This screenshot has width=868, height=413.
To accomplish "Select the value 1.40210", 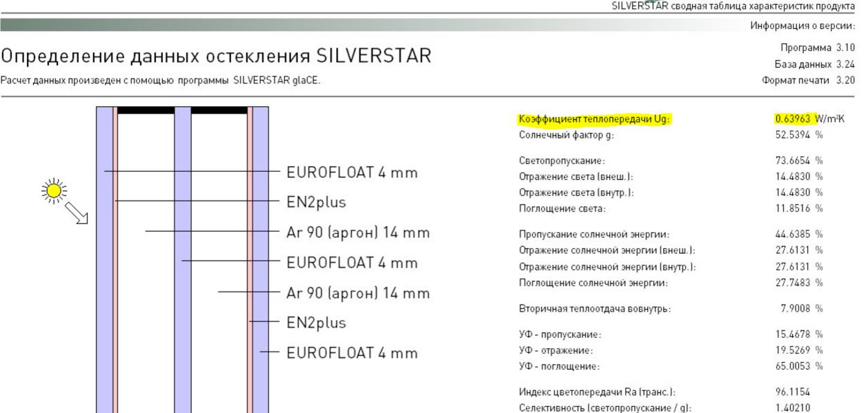I will (x=793, y=407).
